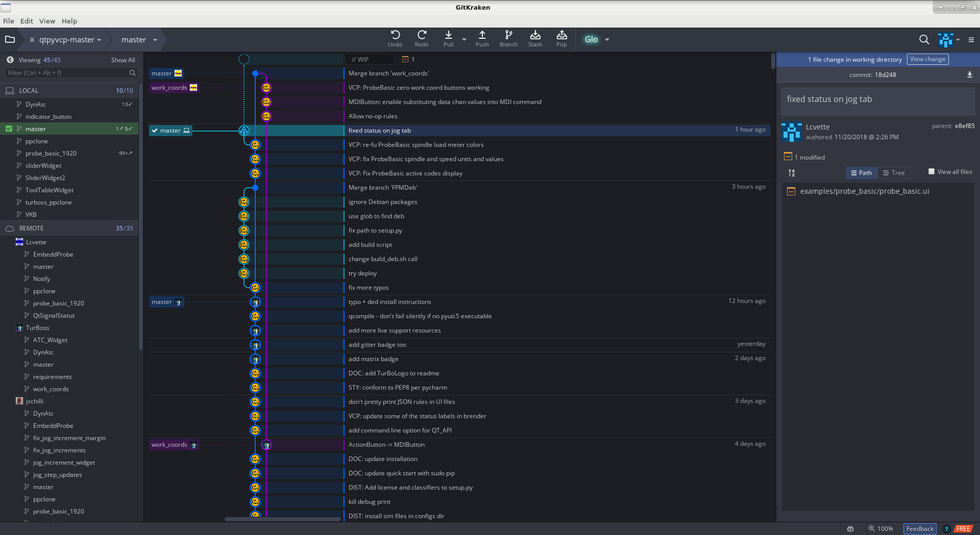Click the WIP node circle in graph
Screen dimensions: 980x535
pyautogui.click(x=244, y=59)
